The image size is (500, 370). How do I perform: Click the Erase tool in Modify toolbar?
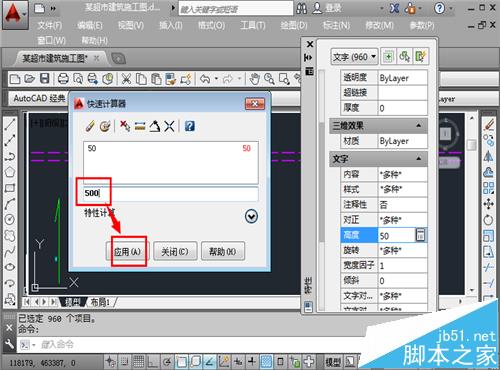pos(489,124)
